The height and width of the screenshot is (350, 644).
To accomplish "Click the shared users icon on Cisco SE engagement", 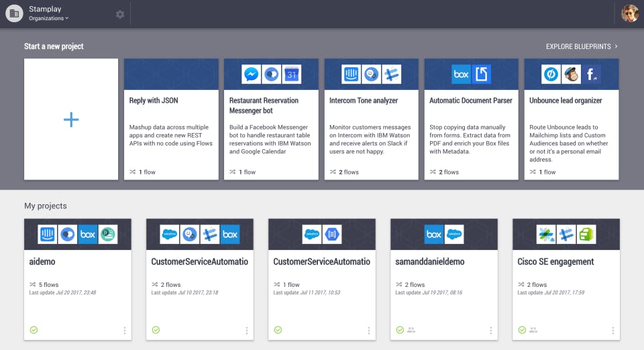I will [x=533, y=330].
